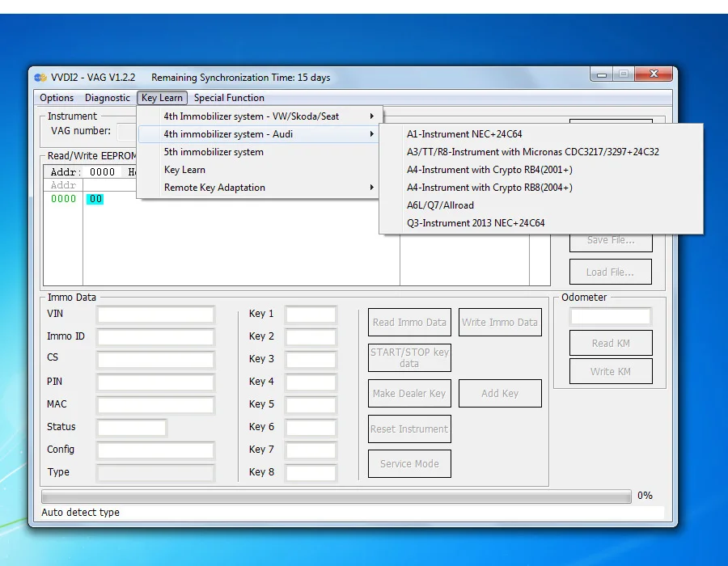Click the Key 5 input field
The image size is (728, 566).
(311, 404)
